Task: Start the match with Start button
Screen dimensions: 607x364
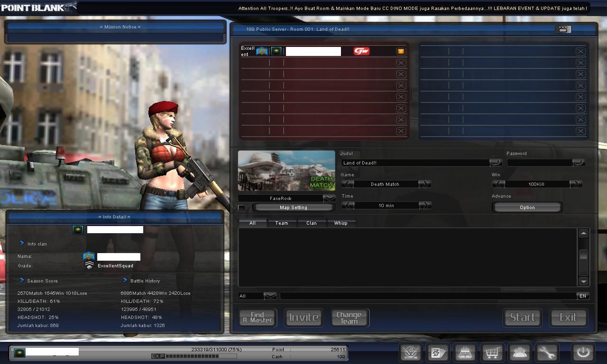Action: (522, 317)
